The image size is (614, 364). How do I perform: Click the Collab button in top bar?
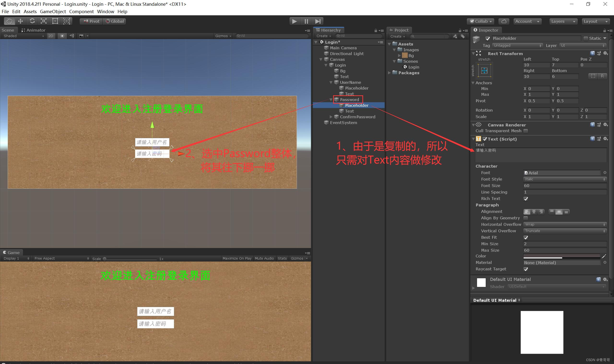[x=480, y=21]
